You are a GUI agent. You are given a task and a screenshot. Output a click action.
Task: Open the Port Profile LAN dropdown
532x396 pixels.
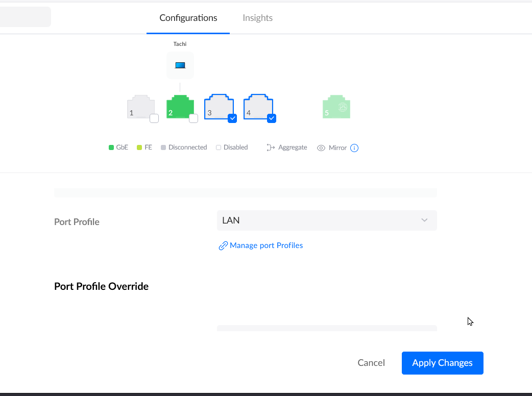point(327,220)
